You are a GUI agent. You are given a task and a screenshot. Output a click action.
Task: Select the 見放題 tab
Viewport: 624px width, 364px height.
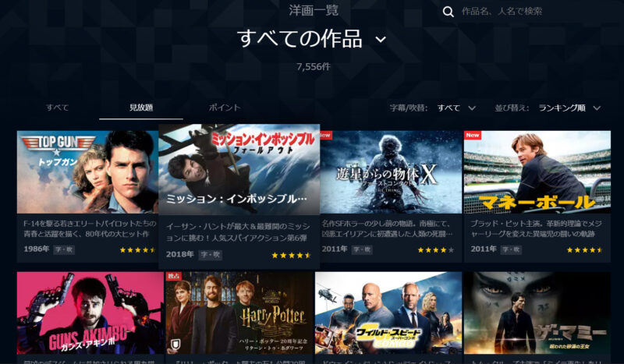tap(141, 108)
